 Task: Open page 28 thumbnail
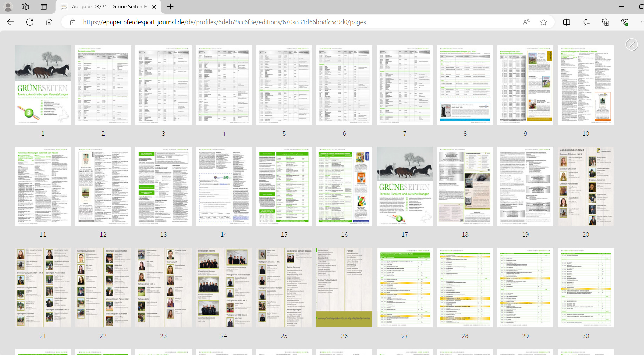465,288
